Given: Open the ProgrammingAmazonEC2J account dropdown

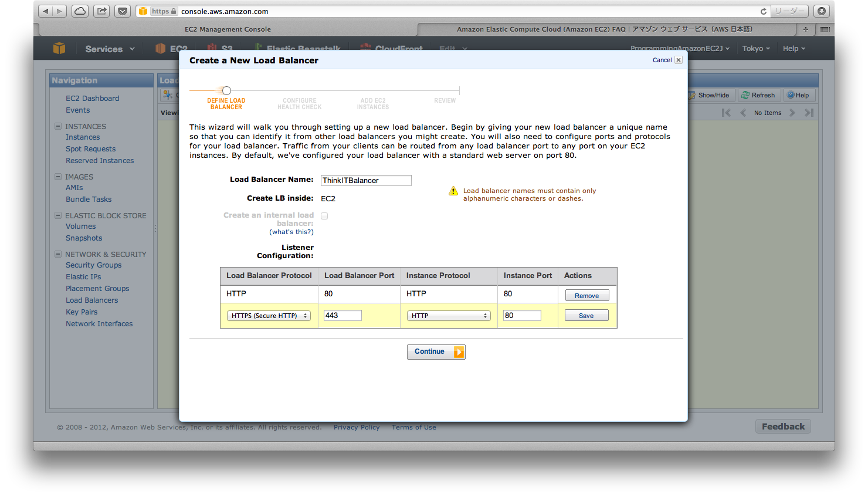Looking at the screenshot, I should click(680, 49).
